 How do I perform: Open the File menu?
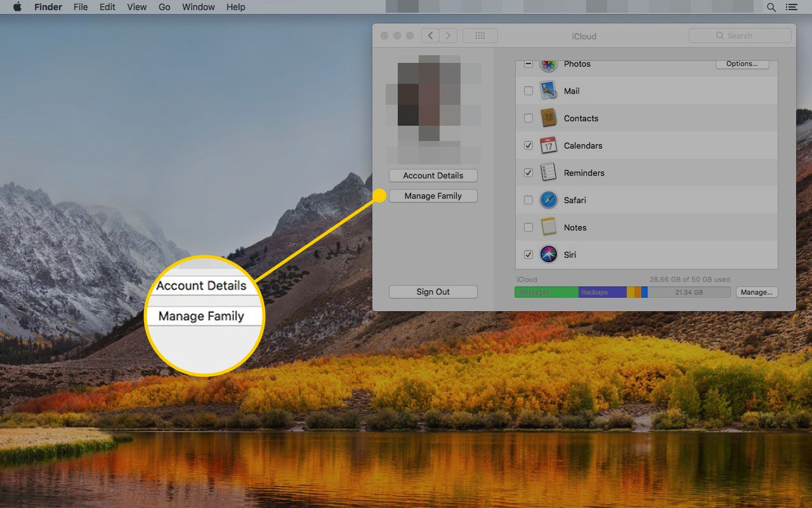tap(81, 7)
